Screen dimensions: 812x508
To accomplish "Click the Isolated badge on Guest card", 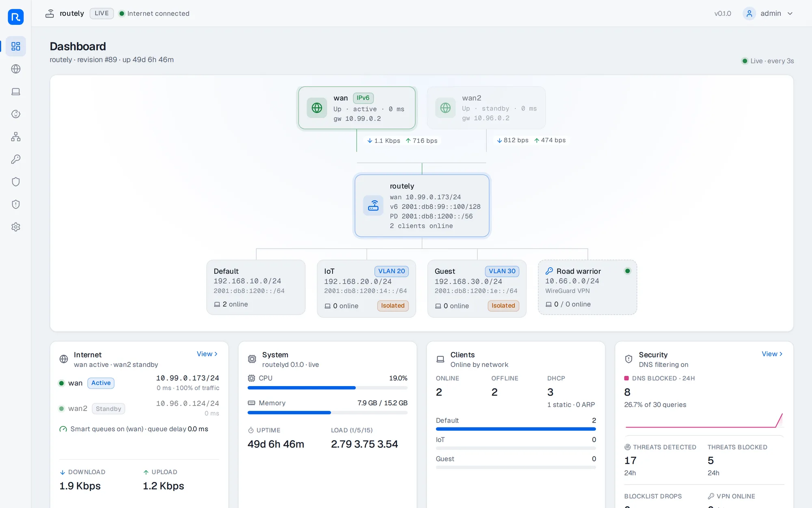I will tap(503, 306).
